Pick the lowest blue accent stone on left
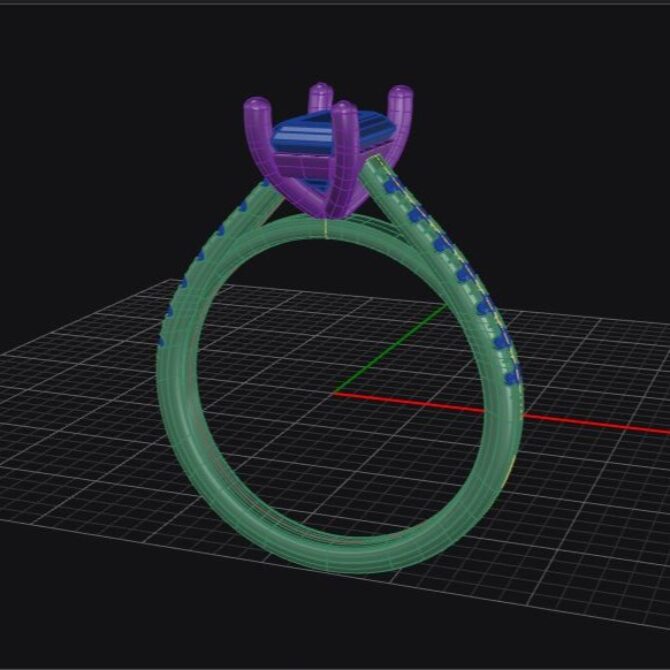Image resolution: width=670 pixels, height=670 pixels. click(x=160, y=341)
